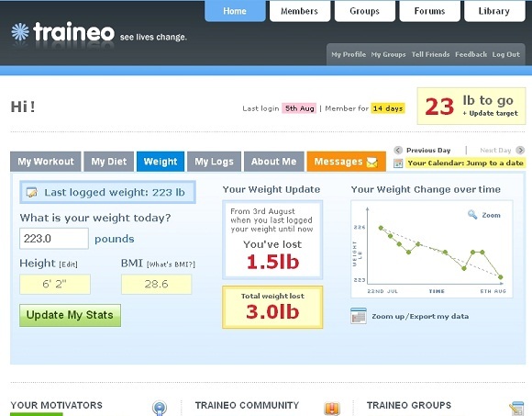This screenshot has width=532, height=416.
Task: Click the Zoom up/Export my data spreadsheet icon
Action: (359, 316)
